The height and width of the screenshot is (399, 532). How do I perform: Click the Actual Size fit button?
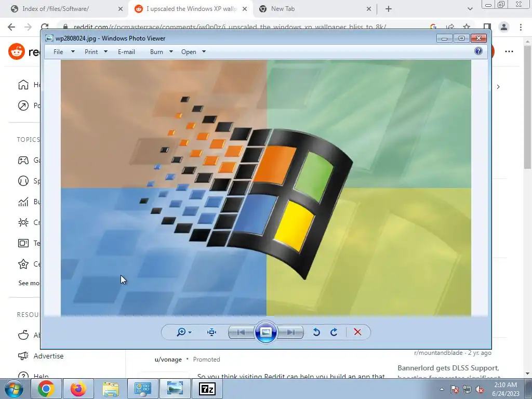(x=212, y=332)
